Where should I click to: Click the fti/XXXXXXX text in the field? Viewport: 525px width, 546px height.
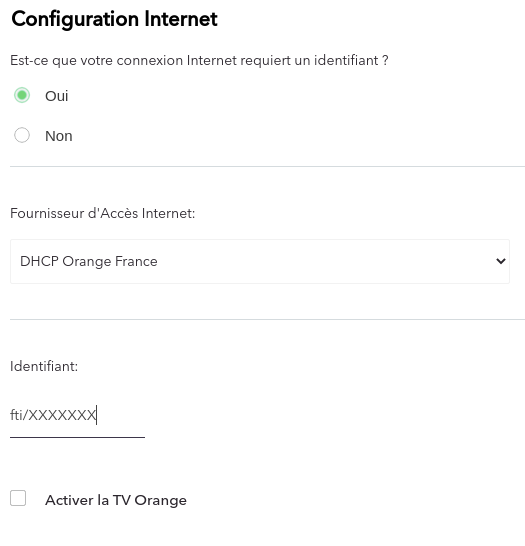(x=53, y=415)
